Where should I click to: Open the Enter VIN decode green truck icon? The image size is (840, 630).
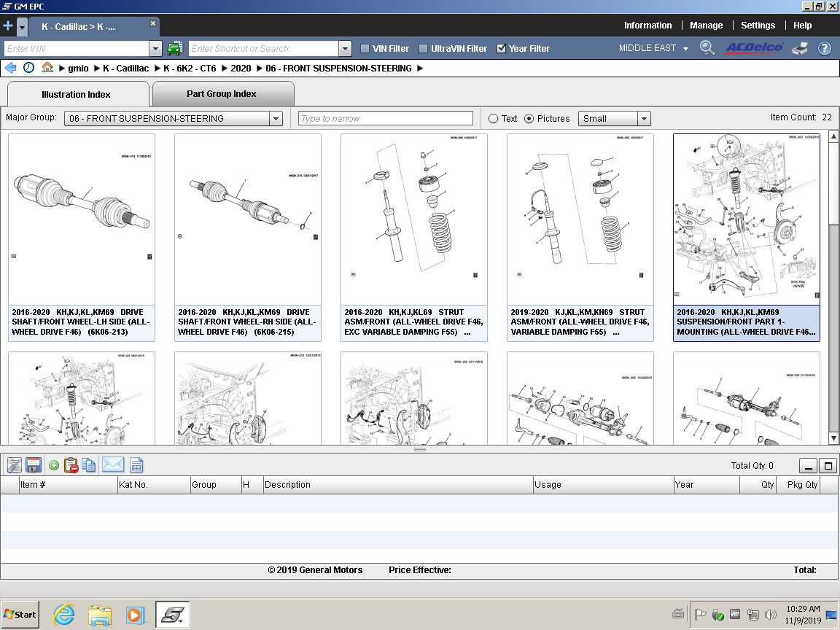tap(175, 48)
